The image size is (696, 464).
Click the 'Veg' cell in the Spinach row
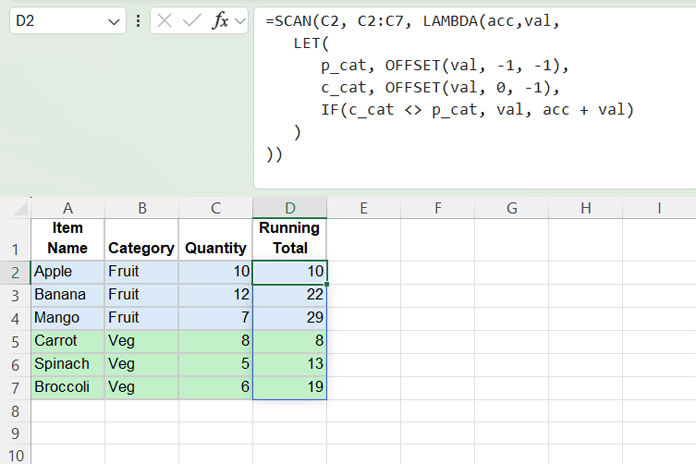(x=142, y=364)
